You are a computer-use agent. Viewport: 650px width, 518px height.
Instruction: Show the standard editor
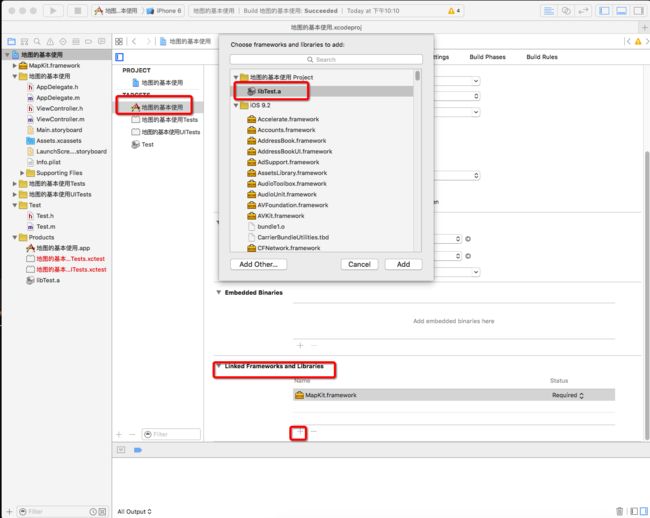point(548,11)
